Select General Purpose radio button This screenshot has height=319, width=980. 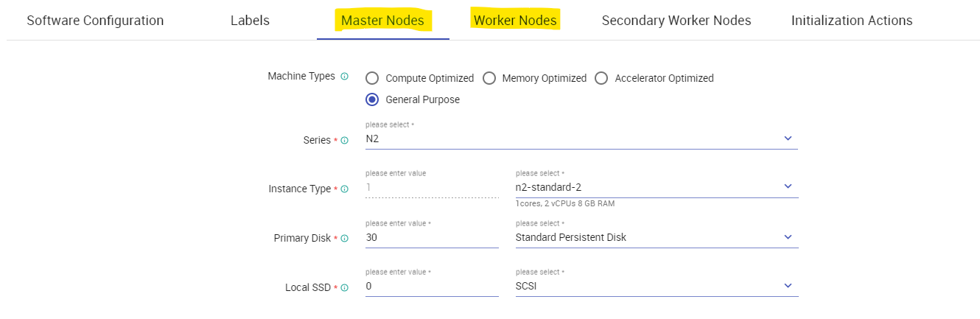click(x=372, y=99)
